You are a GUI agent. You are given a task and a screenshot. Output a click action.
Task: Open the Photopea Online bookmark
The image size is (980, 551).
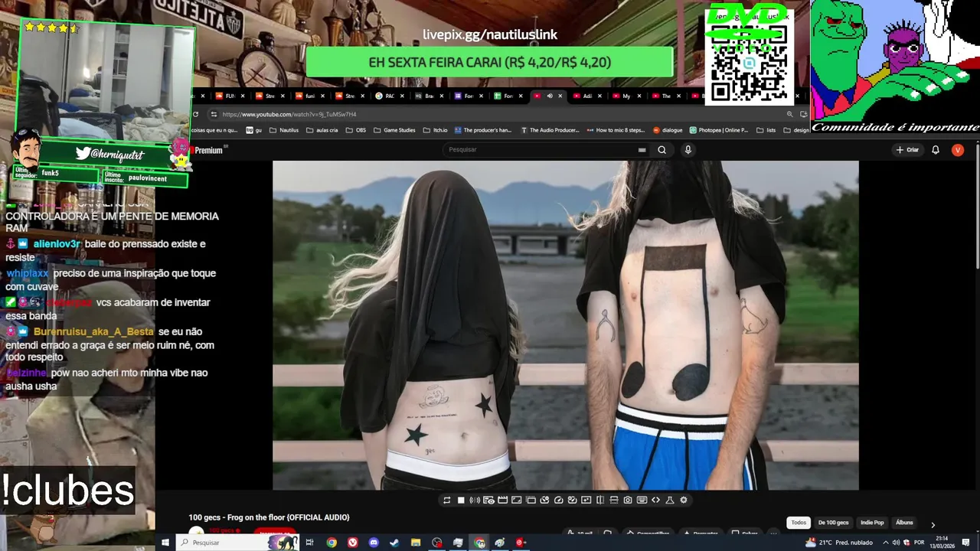click(x=720, y=130)
